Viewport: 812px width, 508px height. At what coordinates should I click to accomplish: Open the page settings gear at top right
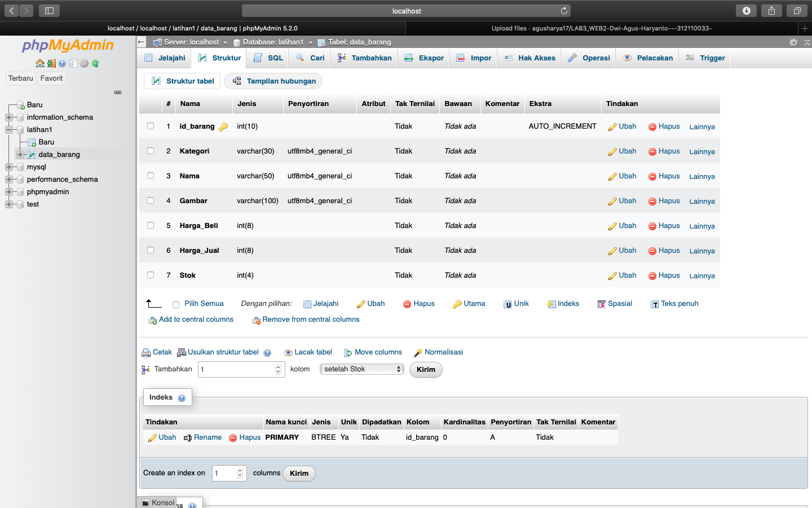(x=794, y=42)
